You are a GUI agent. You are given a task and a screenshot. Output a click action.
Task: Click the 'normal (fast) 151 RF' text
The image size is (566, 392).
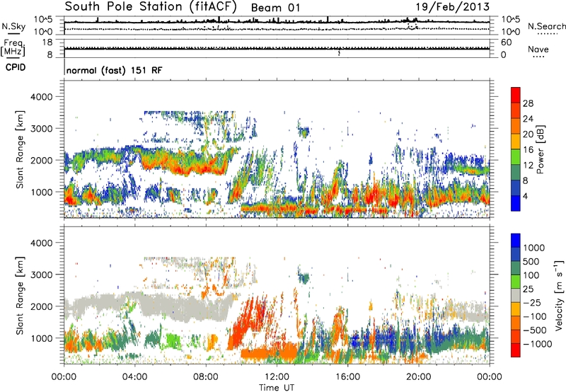pos(114,70)
